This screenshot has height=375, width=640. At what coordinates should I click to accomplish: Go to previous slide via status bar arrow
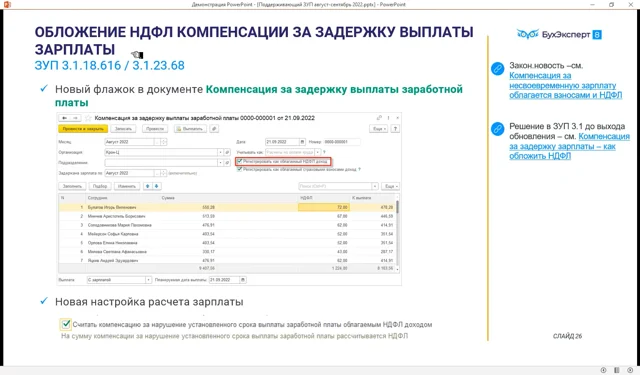(603, 370)
